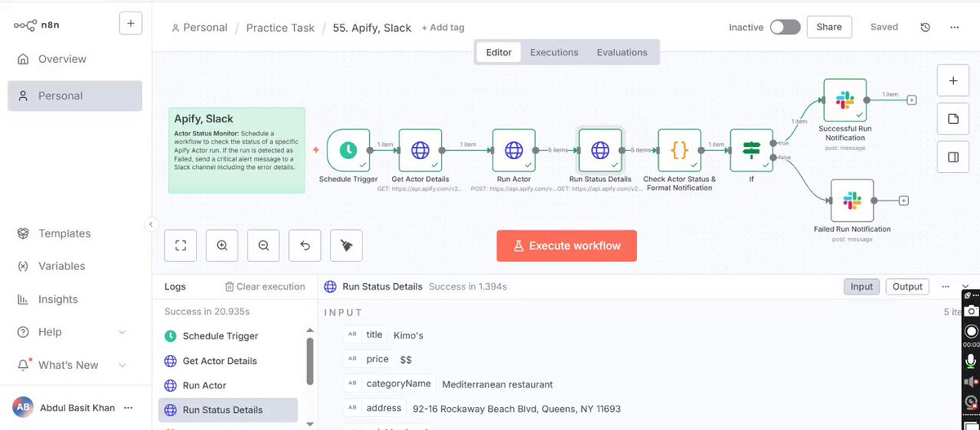Viewport: 980px width, 430px height.
Task: Add node after Failed Run Notification
Action: point(904,200)
